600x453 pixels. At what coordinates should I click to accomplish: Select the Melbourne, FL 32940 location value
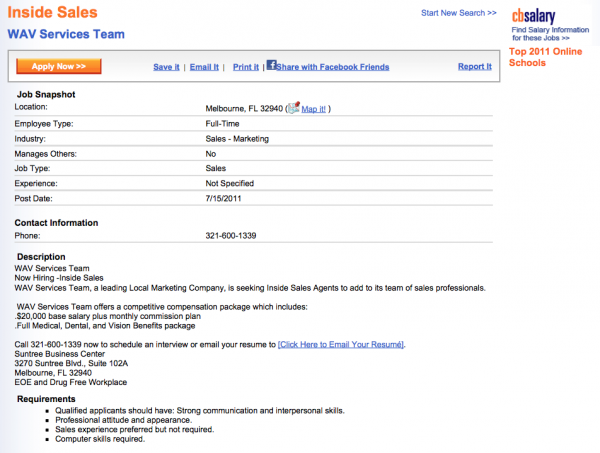point(244,109)
